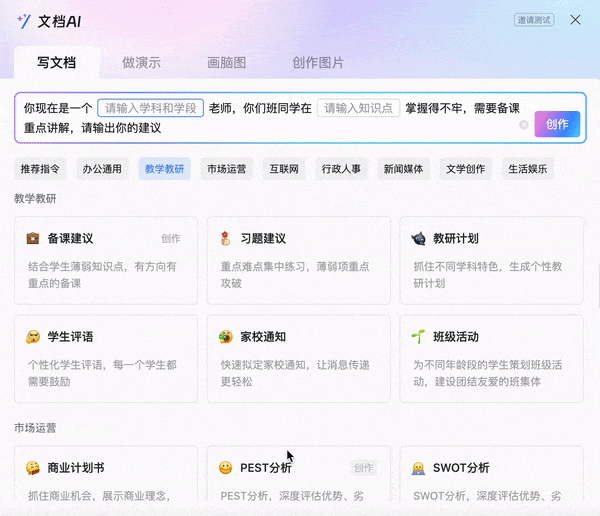Click the 文档AI sparkle logo icon
This screenshot has height=516, width=600.
point(23,20)
